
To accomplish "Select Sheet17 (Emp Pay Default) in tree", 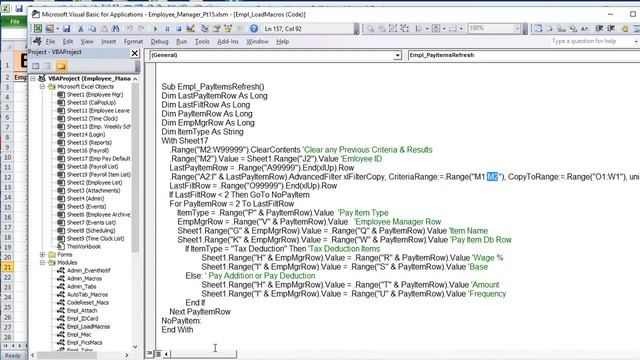I will pos(98,158).
